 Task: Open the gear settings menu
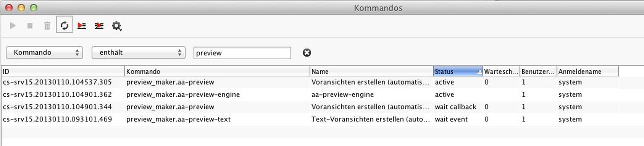click(x=117, y=26)
